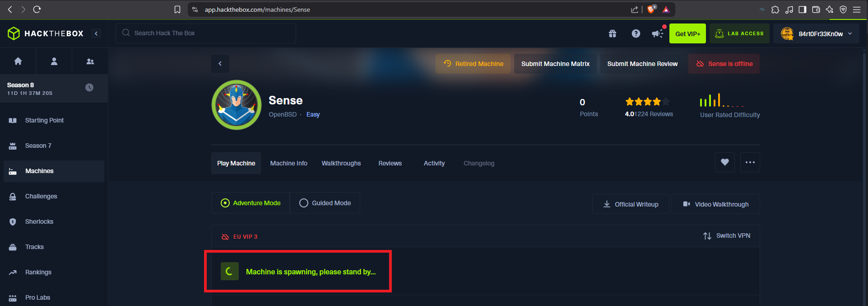Click the LAB ACCESS button

click(739, 33)
